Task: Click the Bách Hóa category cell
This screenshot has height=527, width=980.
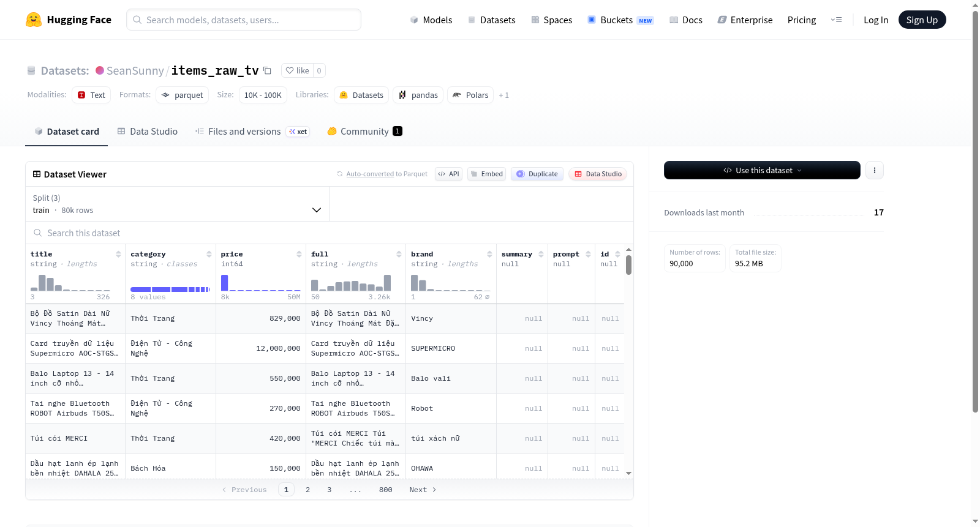Action: pyautogui.click(x=170, y=468)
